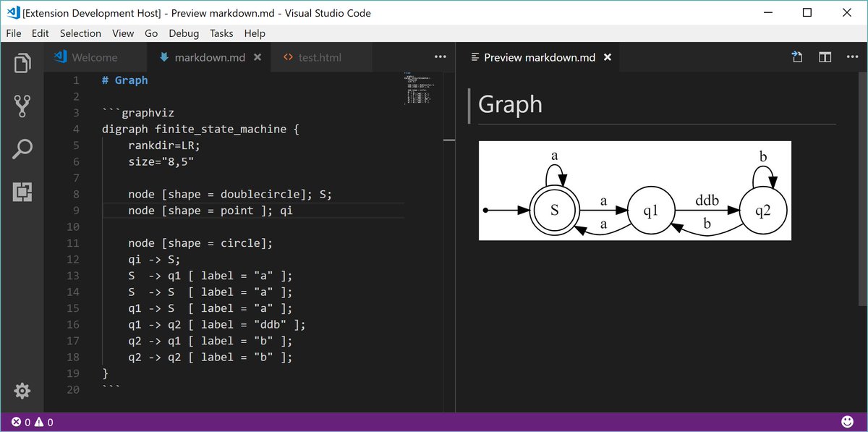Close the Preview markdown.md tab
Viewport: 868px width, 432px height.
pos(608,57)
